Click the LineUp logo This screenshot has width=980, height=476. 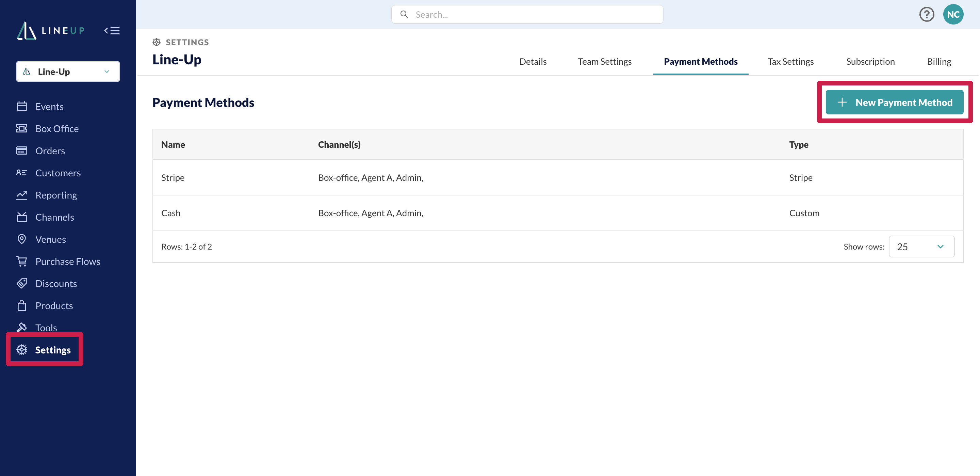pos(51,30)
